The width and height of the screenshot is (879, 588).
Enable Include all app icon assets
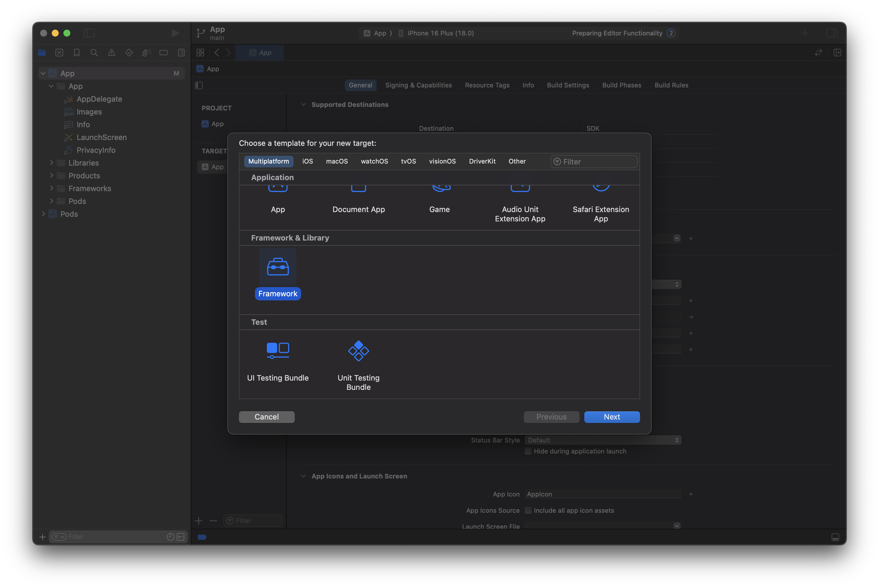point(528,510)
